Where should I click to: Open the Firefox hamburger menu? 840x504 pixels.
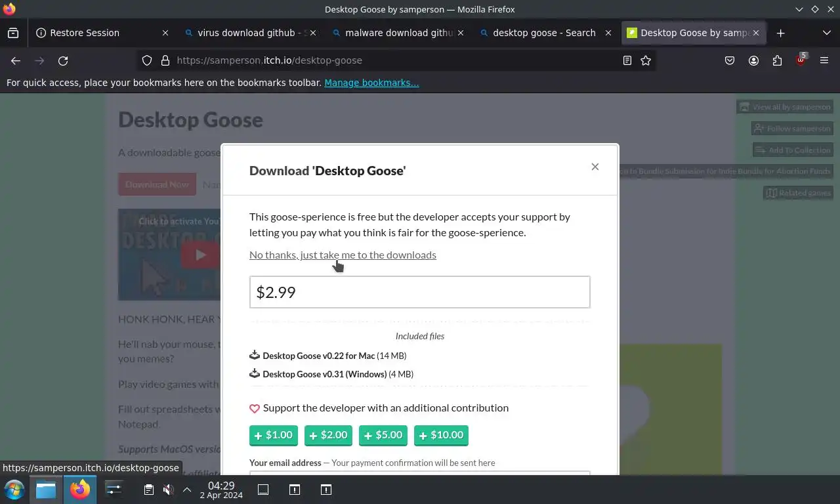point(824,60)
